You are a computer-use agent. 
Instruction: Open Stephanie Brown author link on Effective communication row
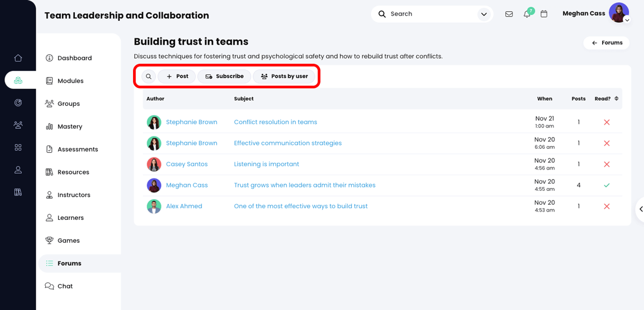(191, 143)
